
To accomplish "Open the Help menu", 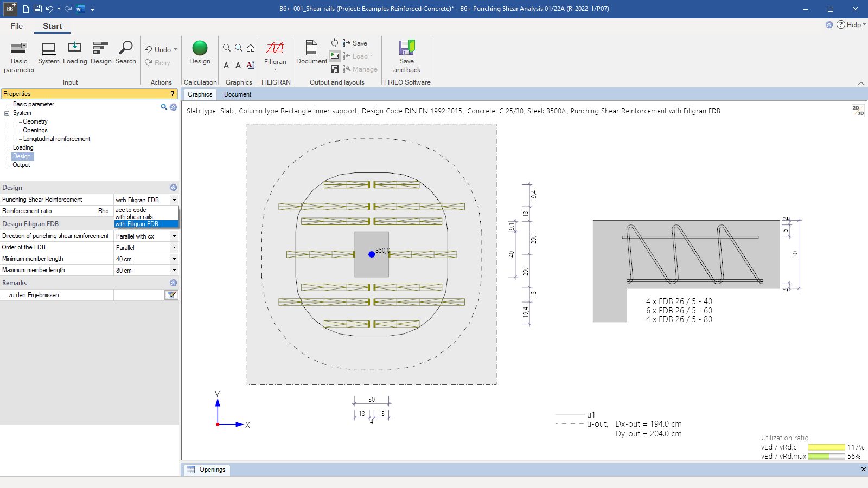I will click(x=850, y=24).
